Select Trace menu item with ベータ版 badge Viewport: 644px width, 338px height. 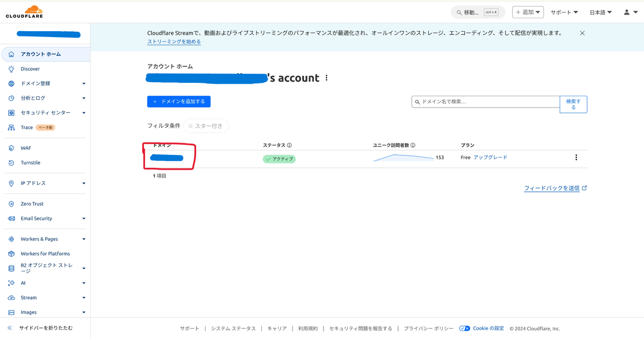pos(45,128)
